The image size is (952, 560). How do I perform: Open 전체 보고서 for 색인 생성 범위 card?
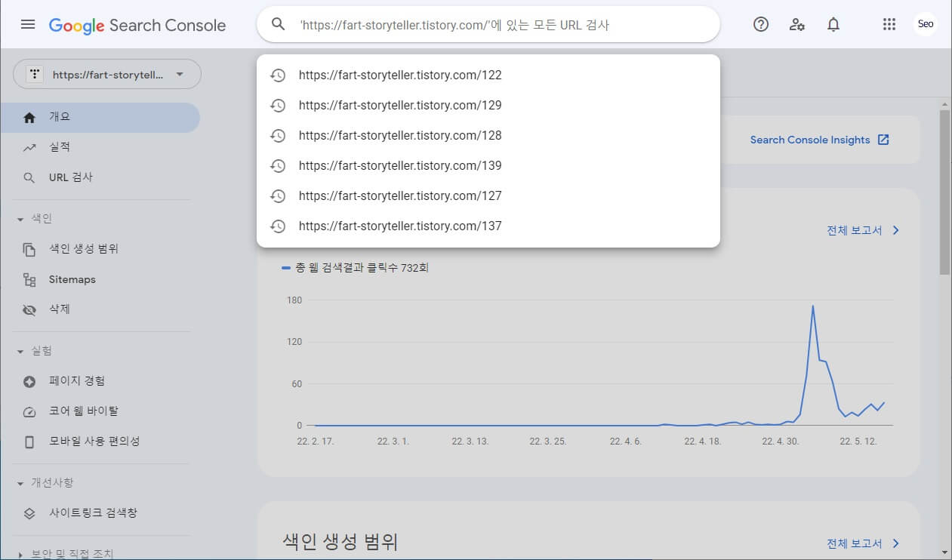[863, 543]
